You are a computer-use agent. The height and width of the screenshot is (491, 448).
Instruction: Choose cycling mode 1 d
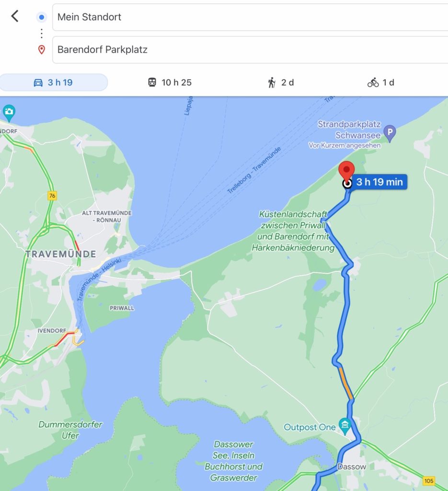click(381, 82)
